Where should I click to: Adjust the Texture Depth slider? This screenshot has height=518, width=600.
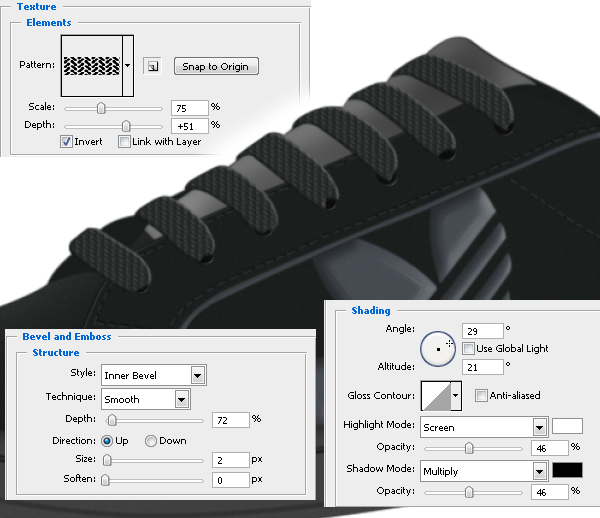(126, 126)
